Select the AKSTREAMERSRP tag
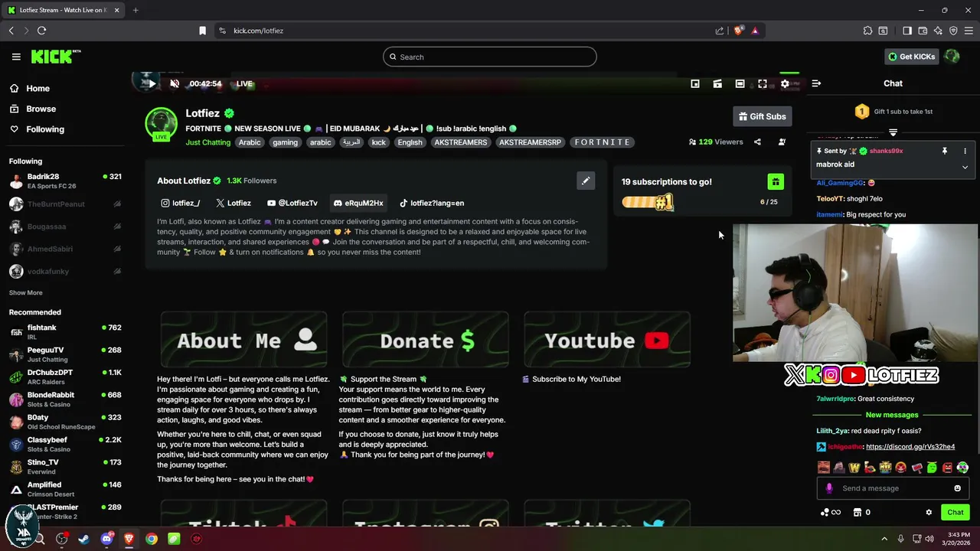The width and height of the screenshot is (980, 551). 530,142
